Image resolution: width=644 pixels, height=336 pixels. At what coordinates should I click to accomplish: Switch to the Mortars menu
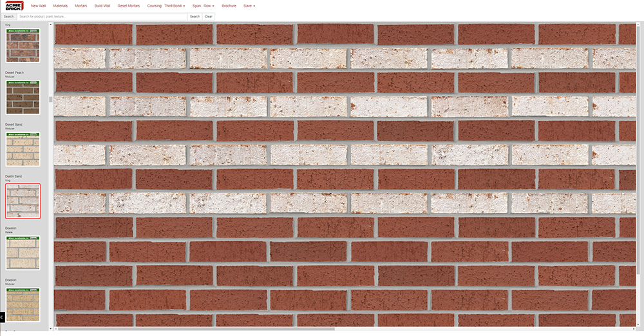pos(81,5)
